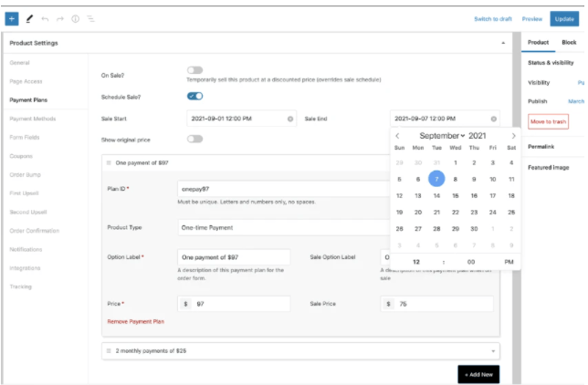Go to previous month in calendar
This screenshot has width=588, height=385.
pyautogui.click(x=397, y=136)
